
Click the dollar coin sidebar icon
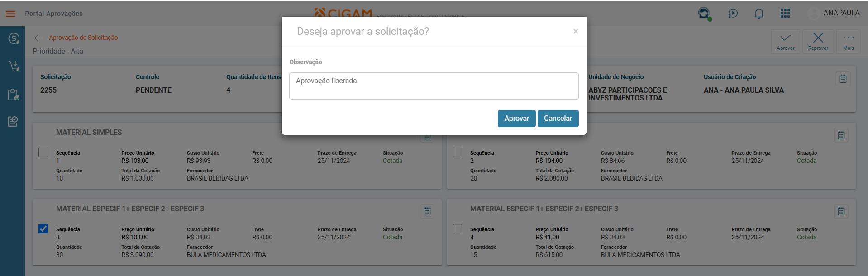(14, 38)
